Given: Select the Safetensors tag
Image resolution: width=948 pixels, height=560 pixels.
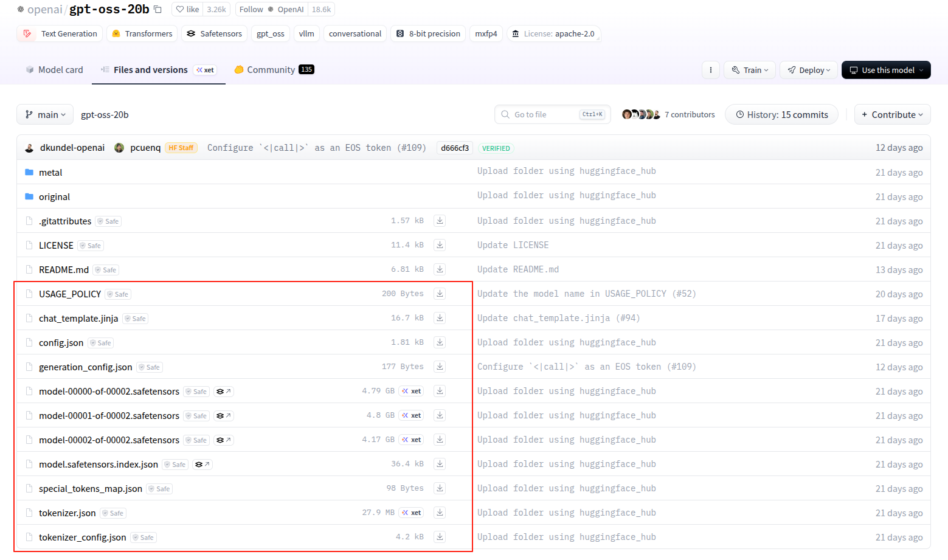Looking at the screenshot, I should click(214, 33).
